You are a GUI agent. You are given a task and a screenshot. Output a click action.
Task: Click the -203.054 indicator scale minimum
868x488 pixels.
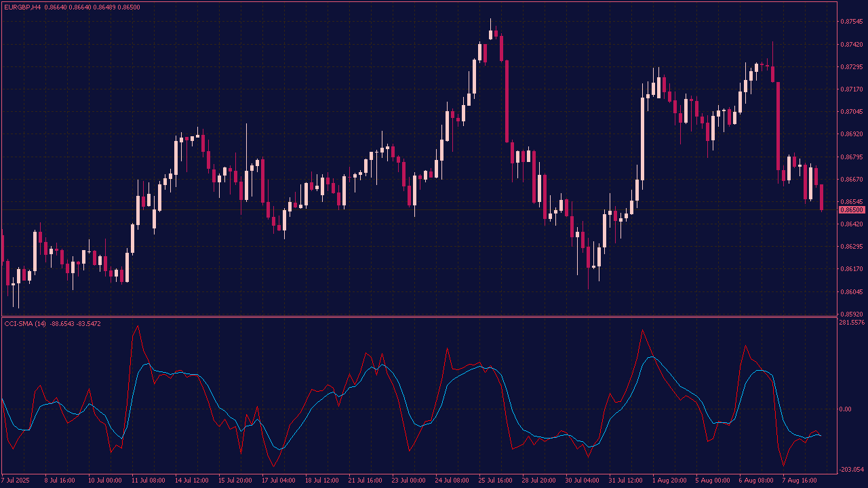click(x=852, y=470)
